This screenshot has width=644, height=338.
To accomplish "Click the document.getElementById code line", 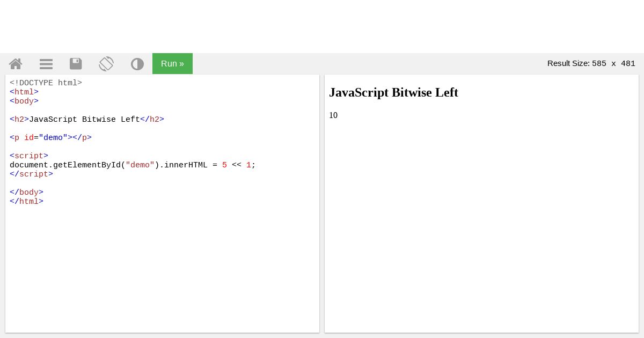I will pyautogui.click(x=133, y=165).
